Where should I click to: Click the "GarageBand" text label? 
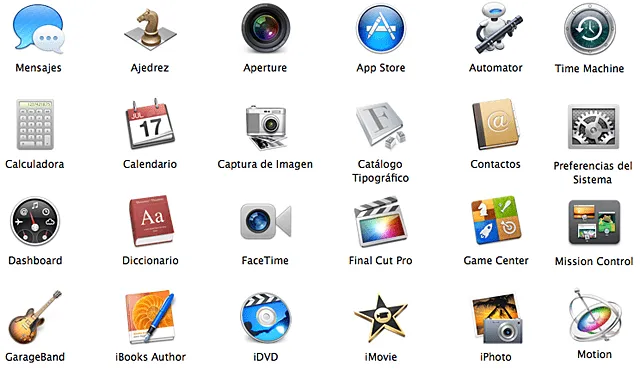coord(35,357)
